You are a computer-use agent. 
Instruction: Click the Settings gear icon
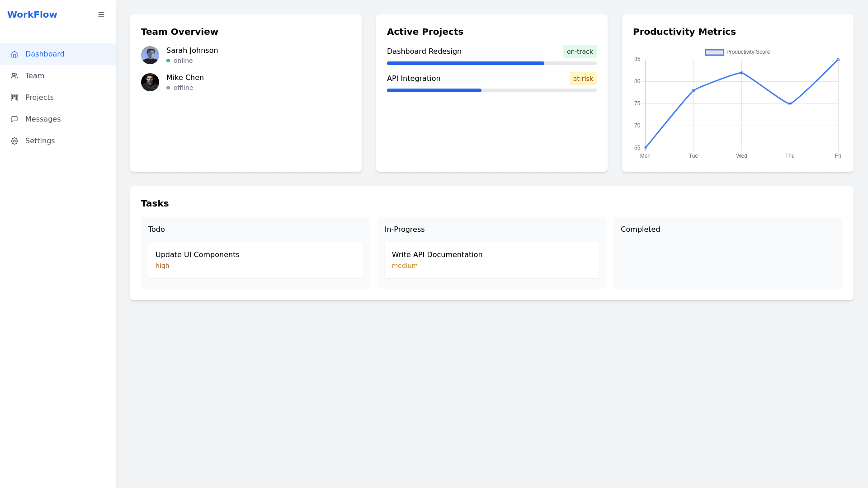click(x=14, y=141)
